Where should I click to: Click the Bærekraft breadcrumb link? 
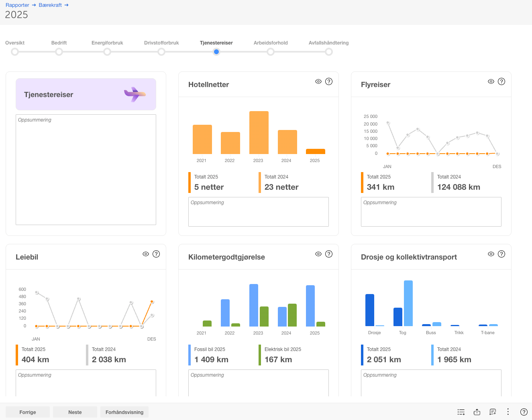pos(50,5)
